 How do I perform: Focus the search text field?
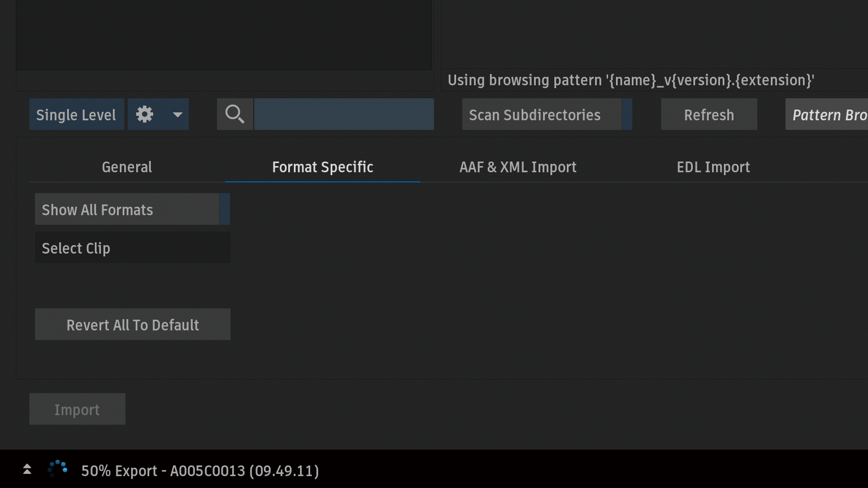point(344,115)
